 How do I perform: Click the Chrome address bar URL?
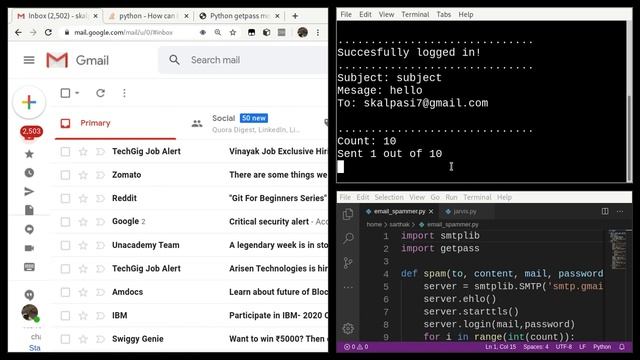coord(123,32)
